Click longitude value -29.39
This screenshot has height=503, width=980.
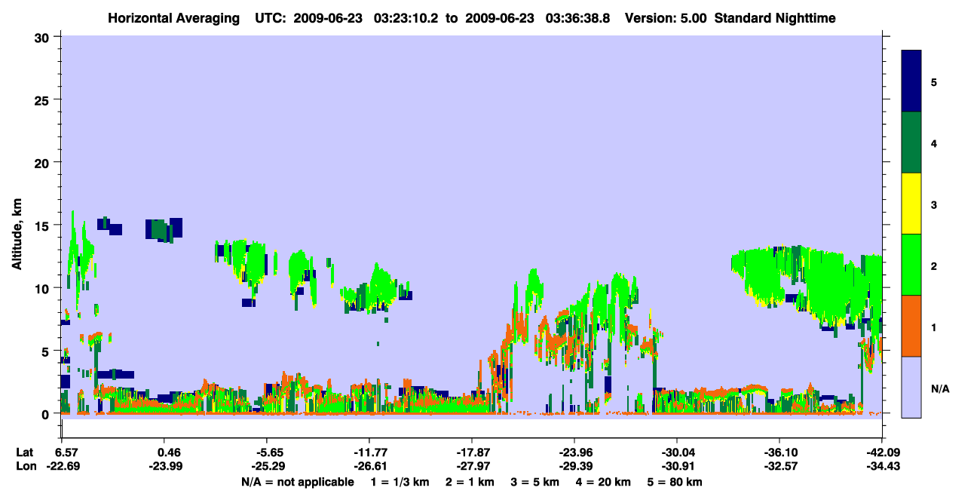pos(574,467)
